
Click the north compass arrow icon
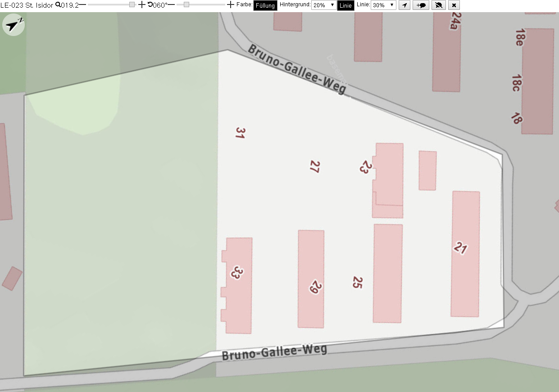tap(14, 25)
